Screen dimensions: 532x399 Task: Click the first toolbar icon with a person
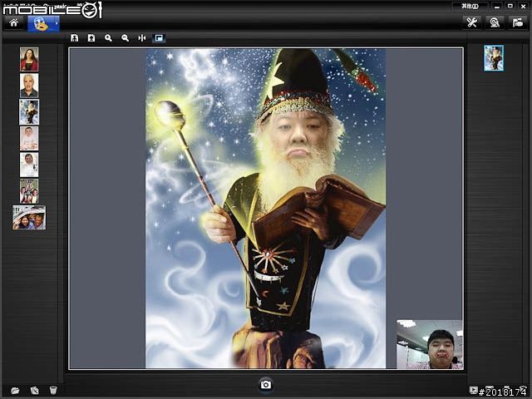click(74, 38)
